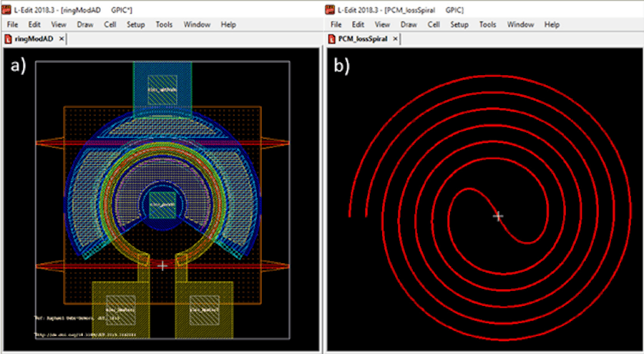Close the ringModAD tab
The height and width of the screenshot is (354, 644).
(62, 39)
